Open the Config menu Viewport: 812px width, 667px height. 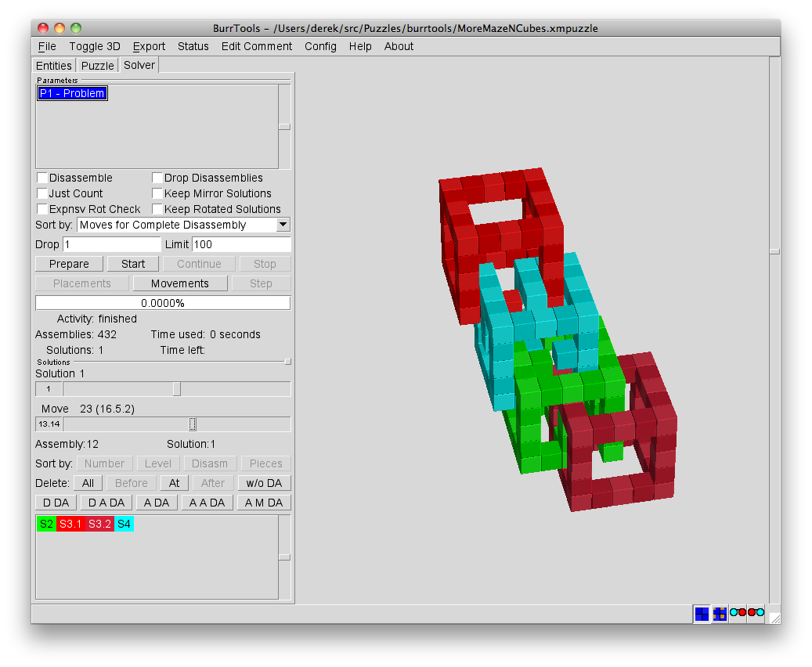320,46
